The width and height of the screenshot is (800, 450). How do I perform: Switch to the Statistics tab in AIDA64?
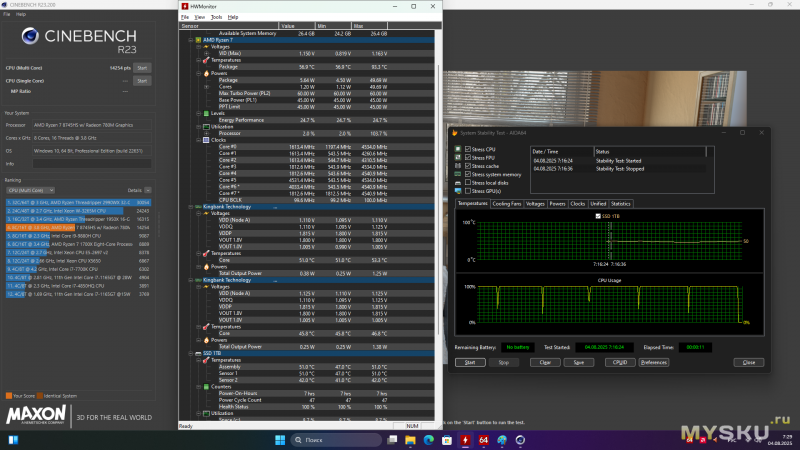click(x=620, y=204)
